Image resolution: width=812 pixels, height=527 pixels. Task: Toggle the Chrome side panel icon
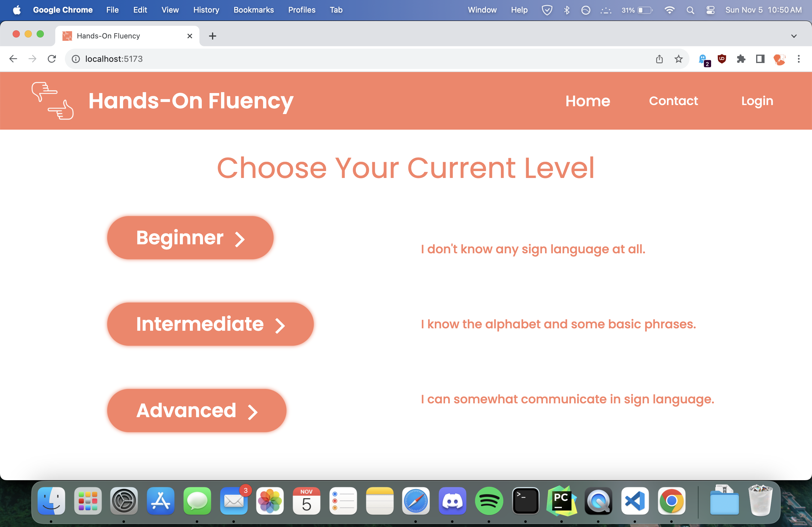point(760,59)
